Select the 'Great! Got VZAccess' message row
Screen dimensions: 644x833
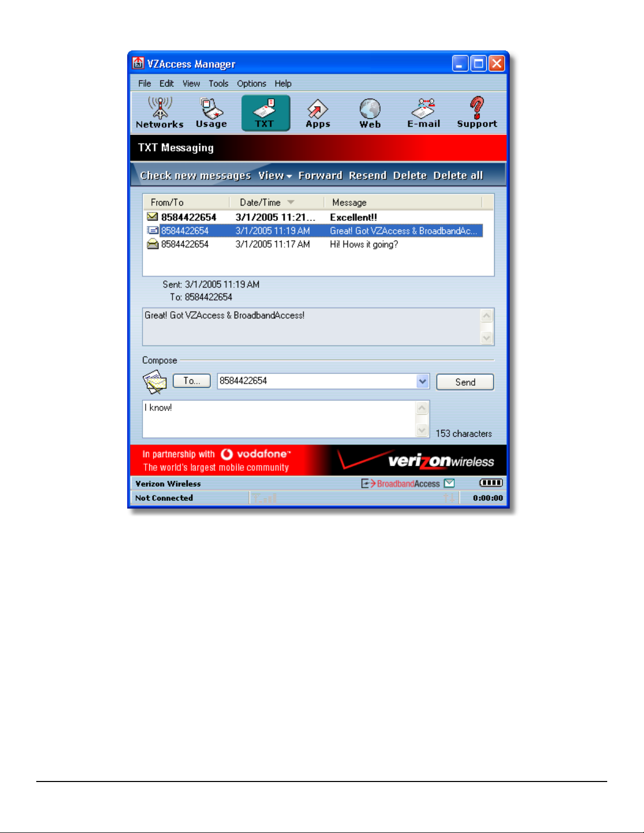(x=314, y=231)
